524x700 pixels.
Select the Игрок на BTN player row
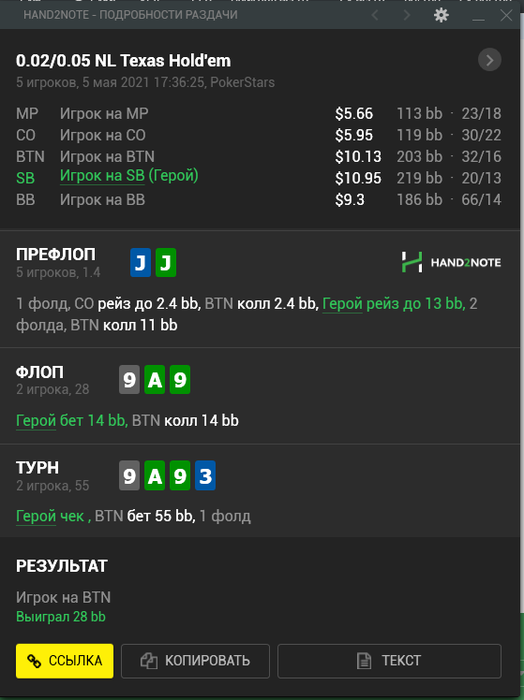click(258, 157)
